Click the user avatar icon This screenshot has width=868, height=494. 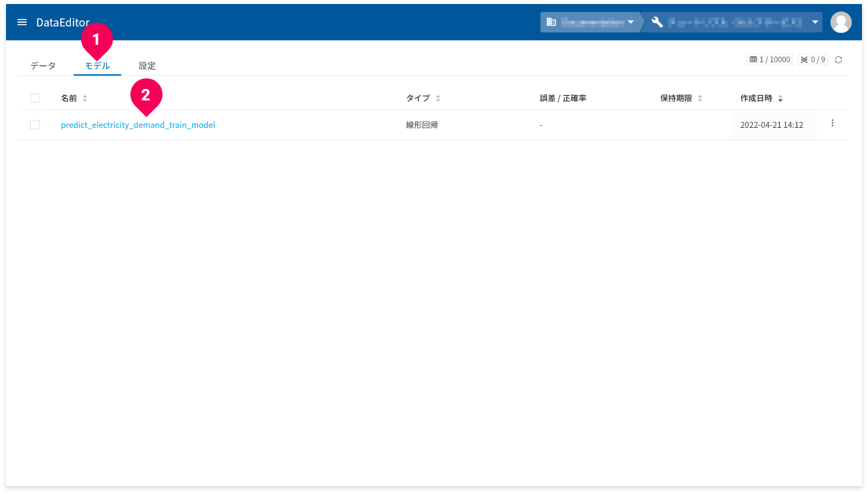tap(841, 22)
